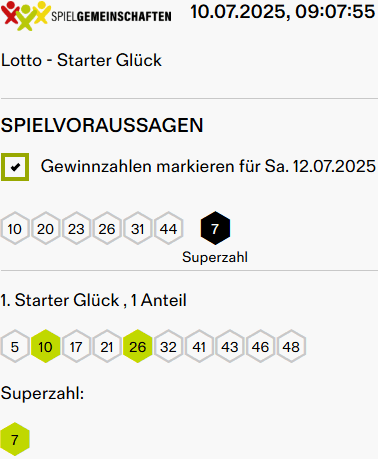378x459 pixels.
Task: Select the green highlighted 26 in Starter Glück
Action: (x=137, y=346)
